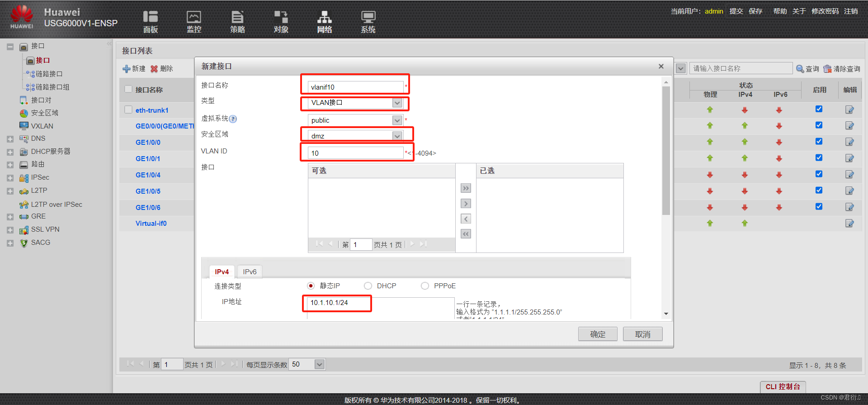Click the single left arrow remove button
868x405 pixels.
point(466,219)
